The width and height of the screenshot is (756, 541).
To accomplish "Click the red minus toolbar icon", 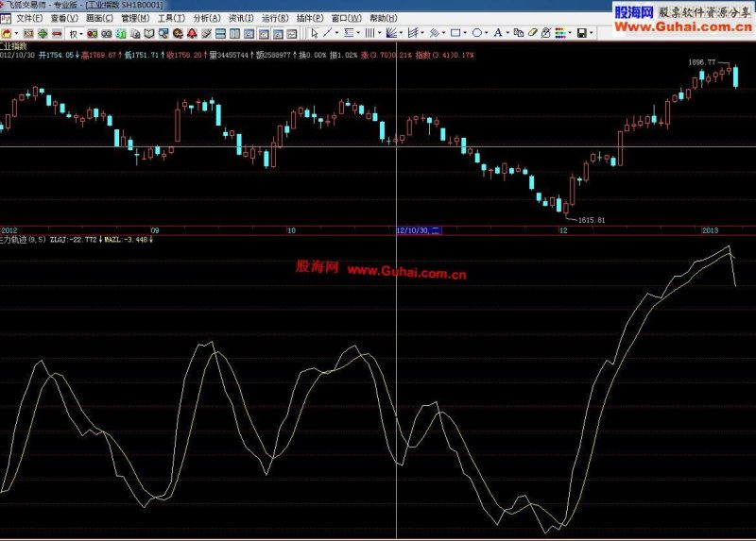I will coord(57,33).
